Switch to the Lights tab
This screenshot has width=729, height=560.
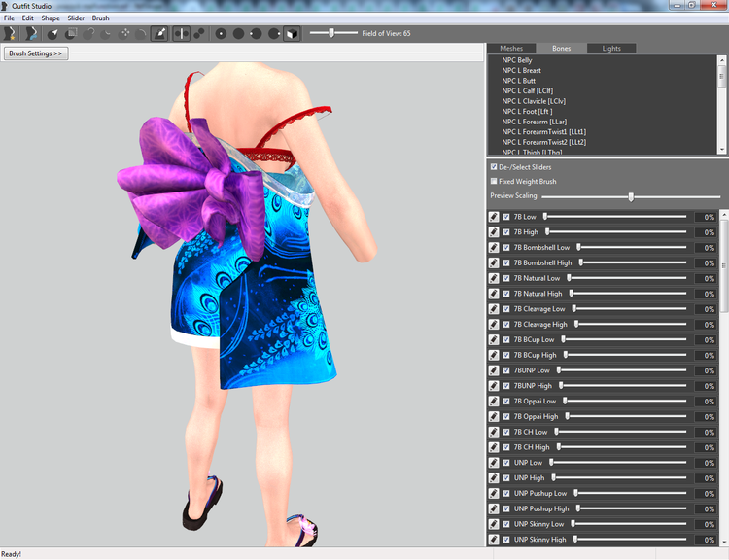(x=611, y=49)
